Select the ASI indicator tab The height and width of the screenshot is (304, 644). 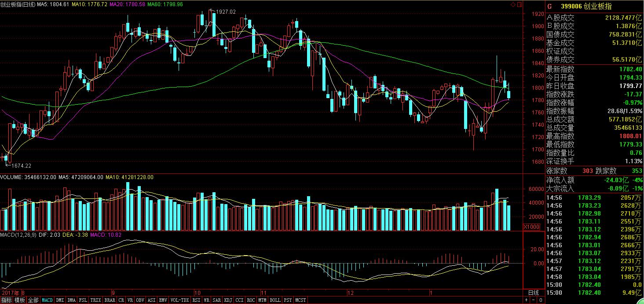[151, 300]
